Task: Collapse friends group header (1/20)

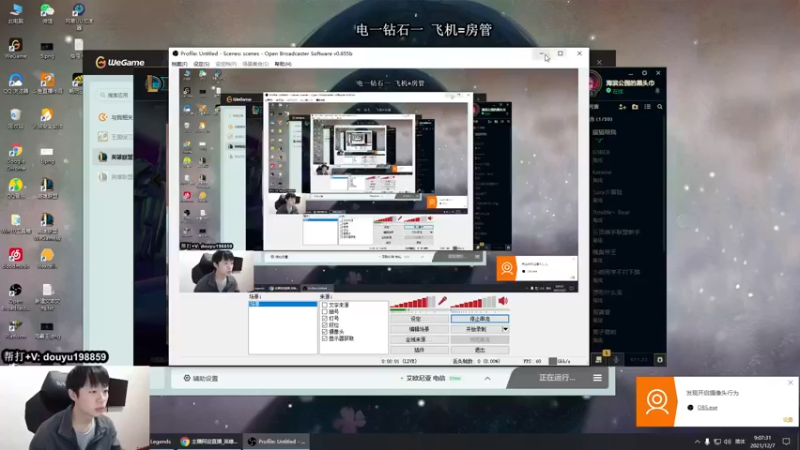Action: (x=602, y=119)
